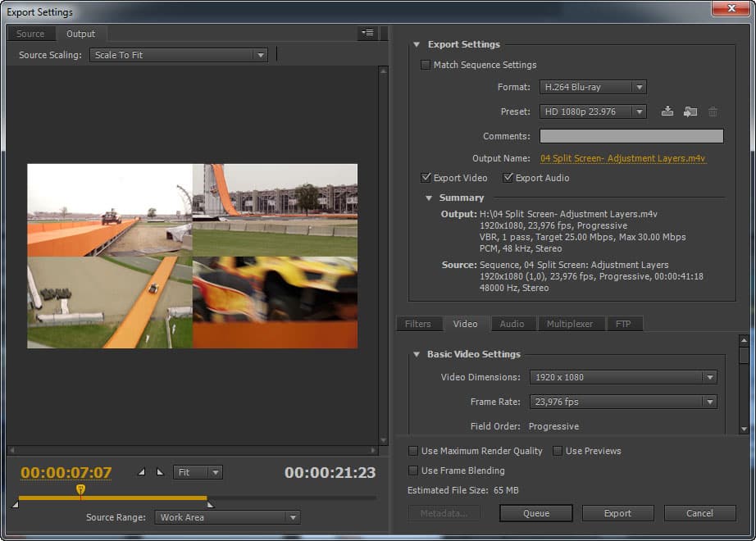The image size is (756, 541).
Task: Open the preview panel flyout menu icon
Action: pos(367,33)
